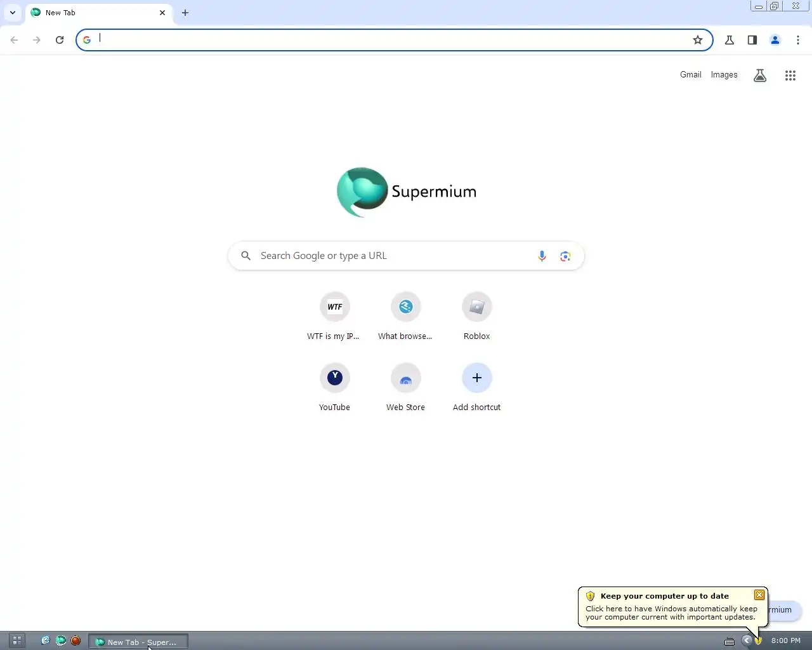This screenshot has height=650, width=812.
Task: Start voice search with the microphone
Action: 542,256
